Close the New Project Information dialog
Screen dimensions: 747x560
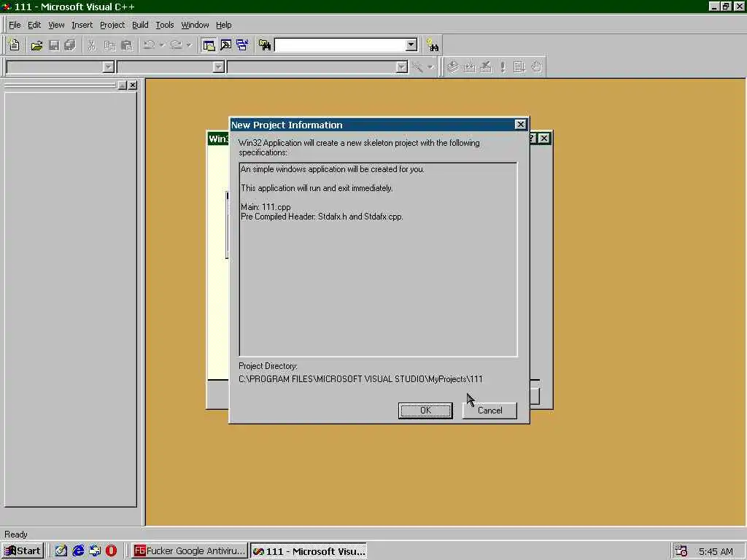(520, 124)
